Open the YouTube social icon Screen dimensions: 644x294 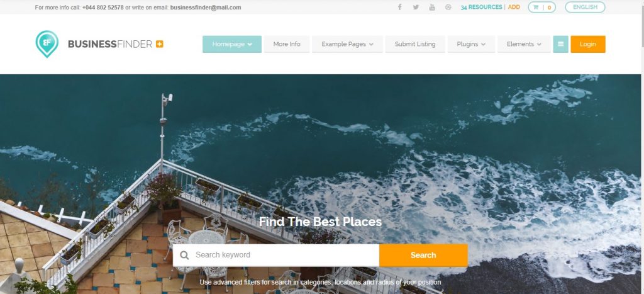click(x=432, y=7)
